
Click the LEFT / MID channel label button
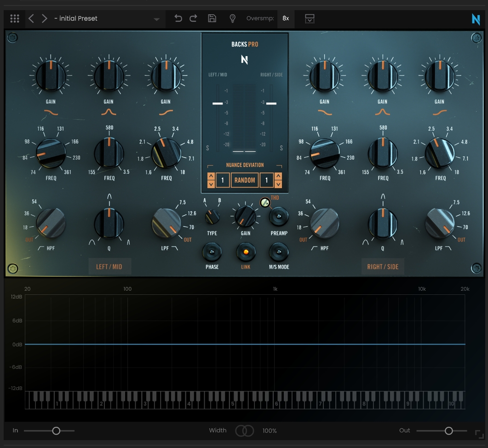point(109,266)
